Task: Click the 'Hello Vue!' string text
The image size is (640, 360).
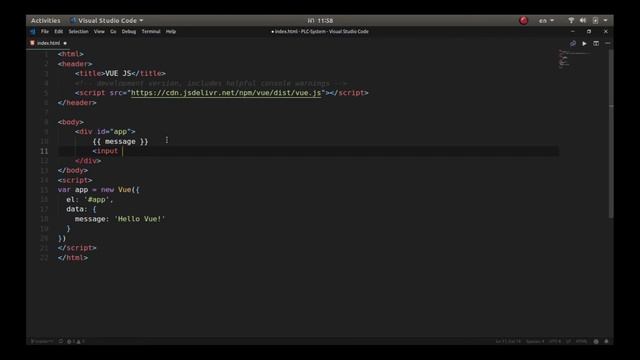Action: click(140, 219)
